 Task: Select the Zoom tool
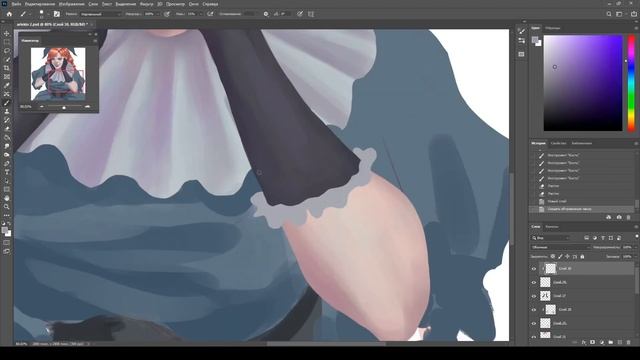[7, 207]
